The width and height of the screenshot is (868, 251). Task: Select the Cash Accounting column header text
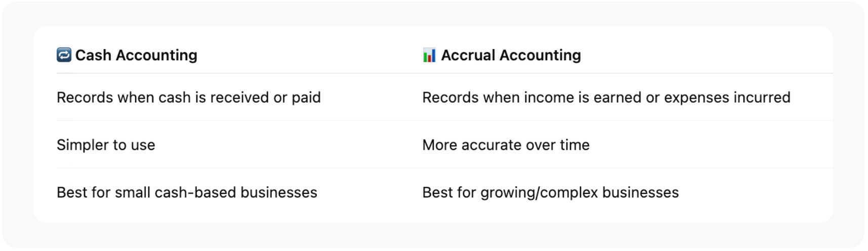pos(136,55)
